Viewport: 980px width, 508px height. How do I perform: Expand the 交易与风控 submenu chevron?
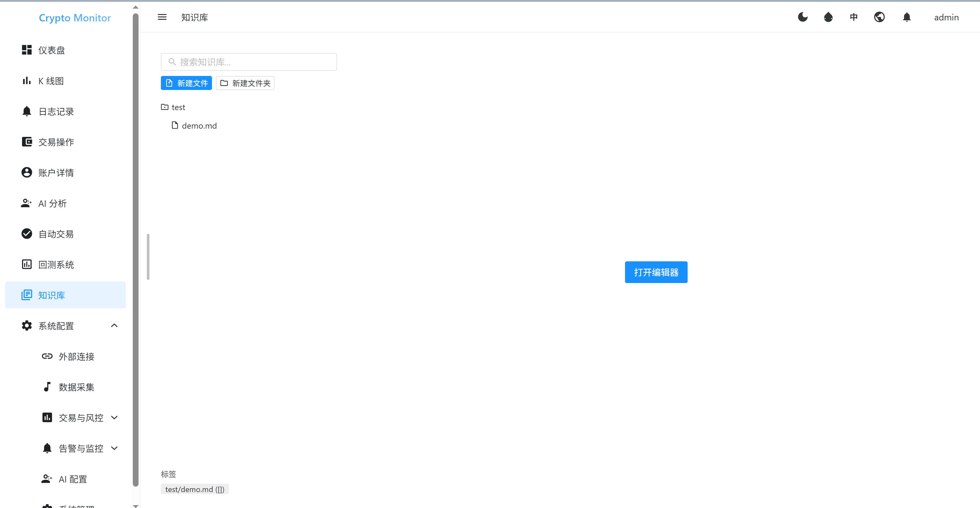coord(114,417)
